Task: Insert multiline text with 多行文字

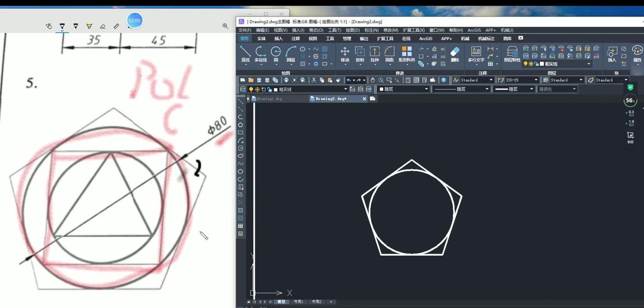Action: click(x=476, y=53)
